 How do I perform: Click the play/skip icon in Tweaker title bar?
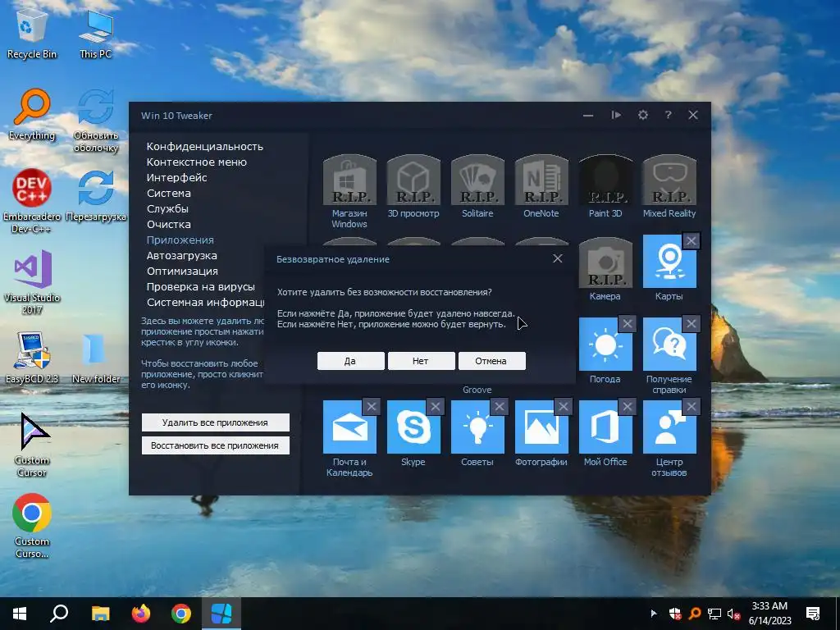click(616, 115)
